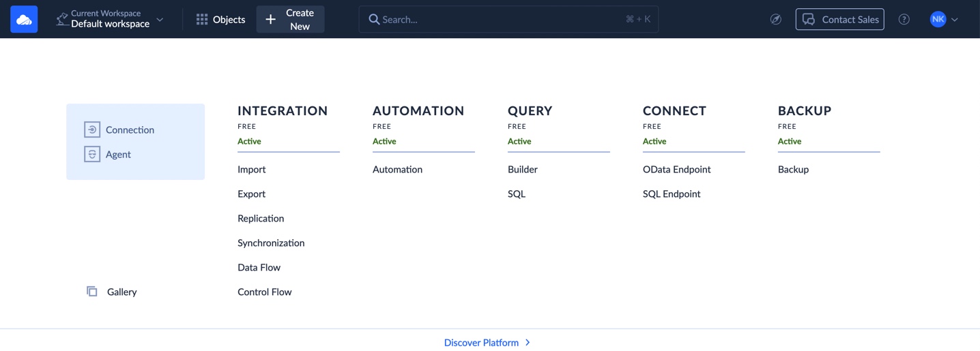Select Control Flow under Integration
Screen dimensions: 980x351
pos(265,292)
